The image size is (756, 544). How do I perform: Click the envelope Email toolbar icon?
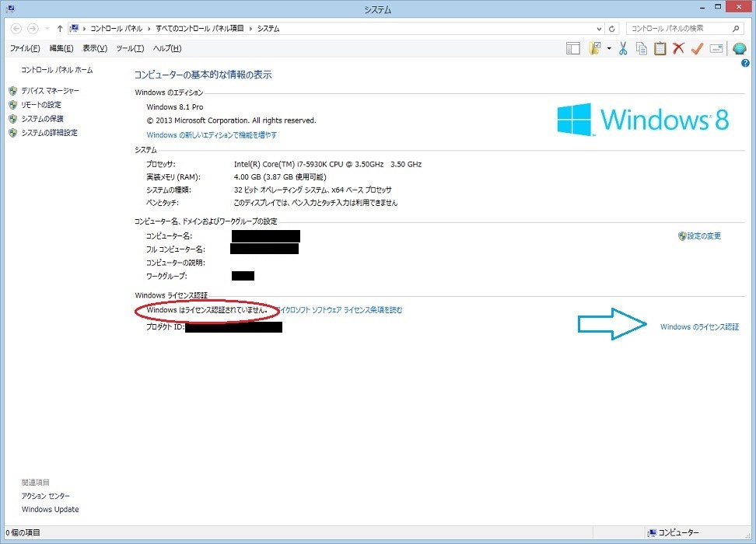click(716, 49)
